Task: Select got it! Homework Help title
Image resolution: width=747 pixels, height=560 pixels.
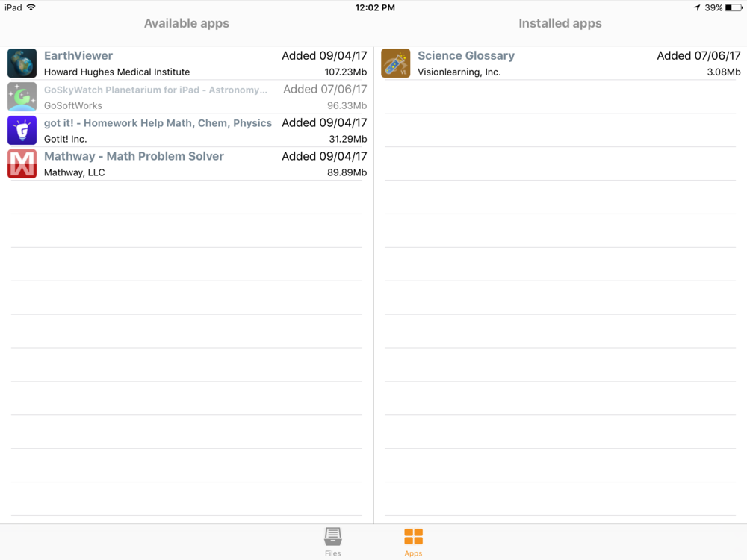Action: click(158, 123)
